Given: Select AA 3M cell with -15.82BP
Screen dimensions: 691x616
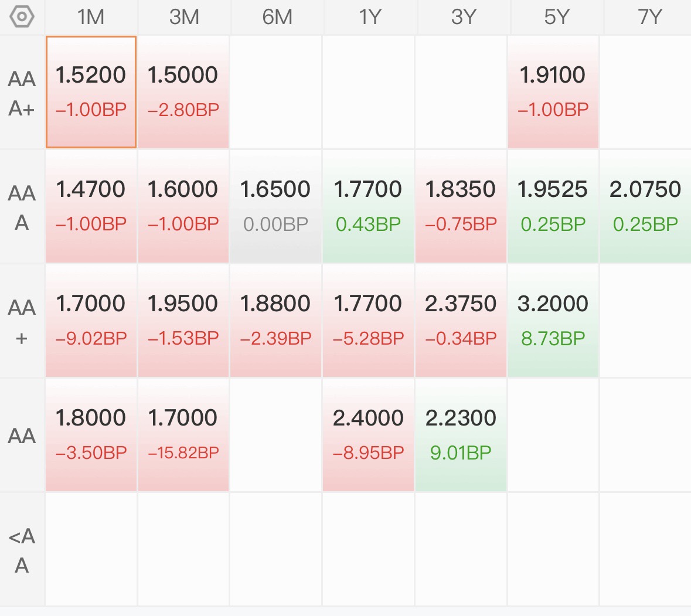Looking at the screenshot, I should point(183,435).
